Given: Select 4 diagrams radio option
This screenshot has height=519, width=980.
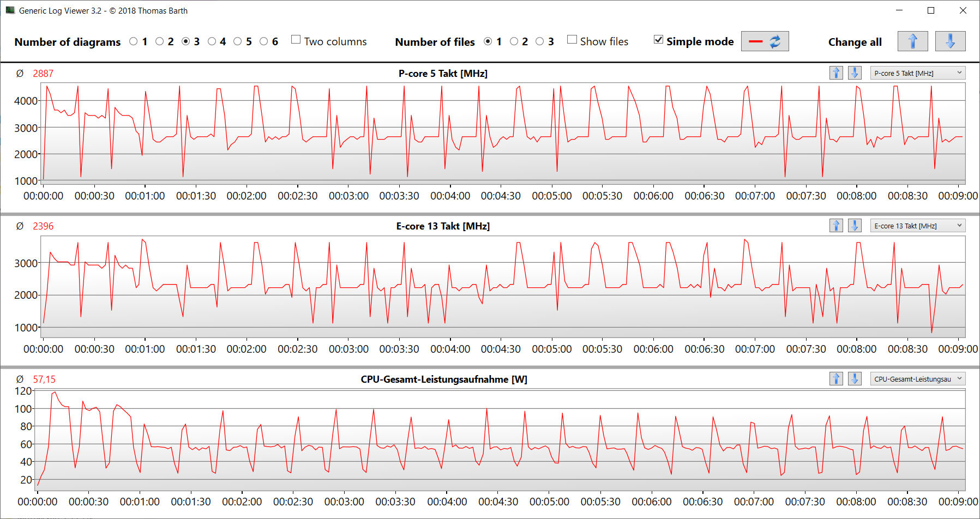Looking at the screenshot, I should point(212,41).
